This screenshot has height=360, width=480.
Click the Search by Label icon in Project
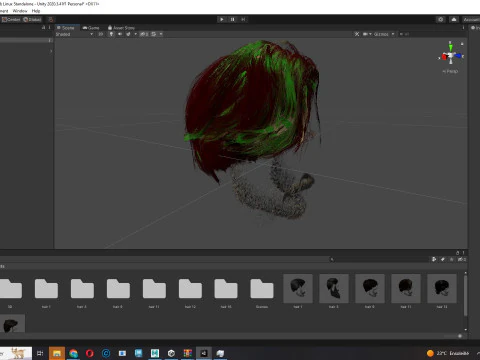443,259
